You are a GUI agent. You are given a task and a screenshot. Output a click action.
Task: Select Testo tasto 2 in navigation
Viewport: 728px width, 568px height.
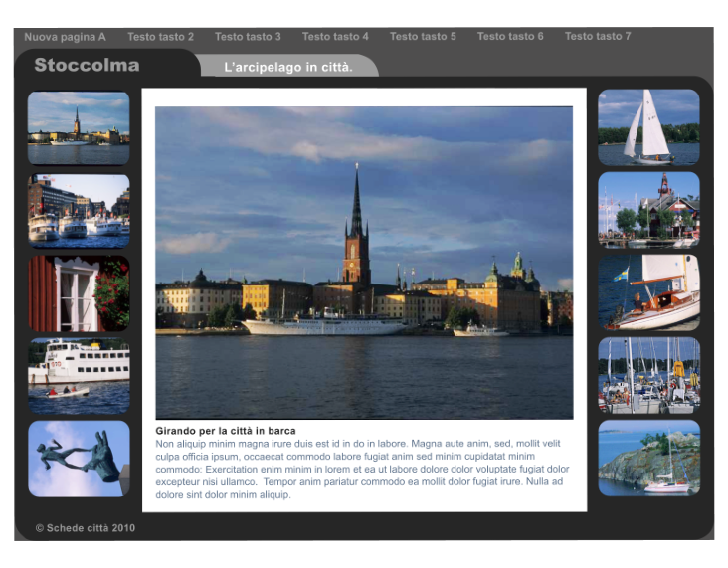click(x=160, y=37)
